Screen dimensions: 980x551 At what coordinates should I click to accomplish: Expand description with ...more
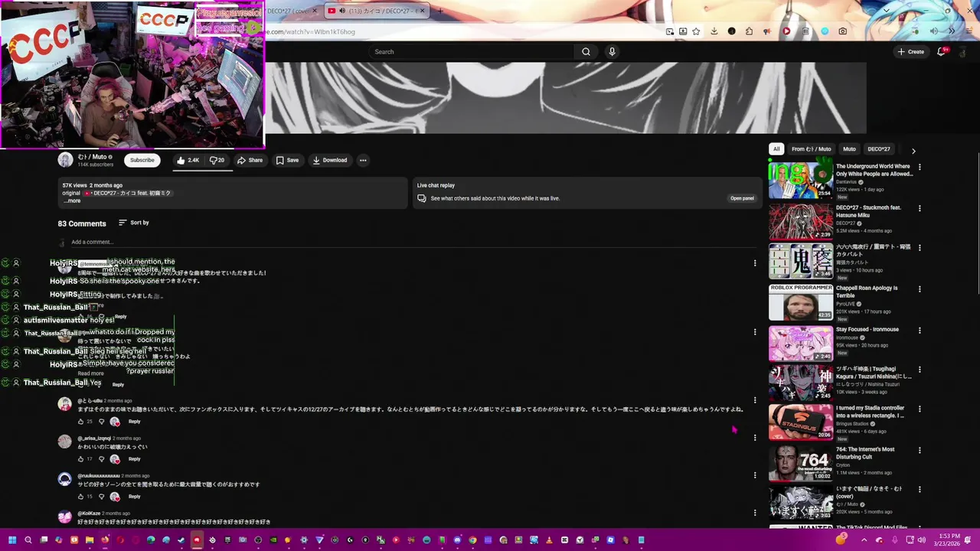[x=71, y=201]
